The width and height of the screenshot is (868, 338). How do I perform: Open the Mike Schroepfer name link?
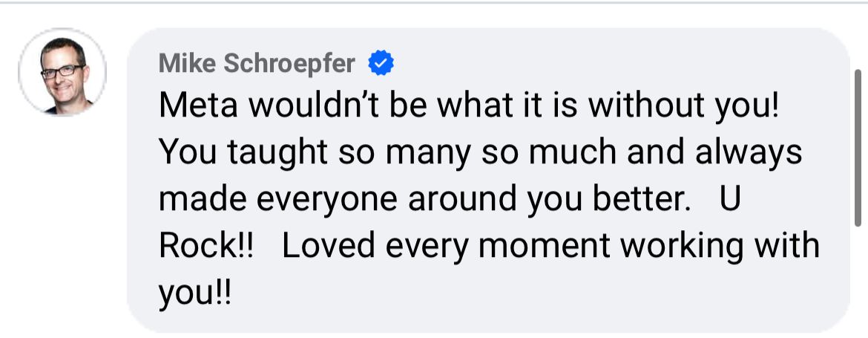point(257,65)
